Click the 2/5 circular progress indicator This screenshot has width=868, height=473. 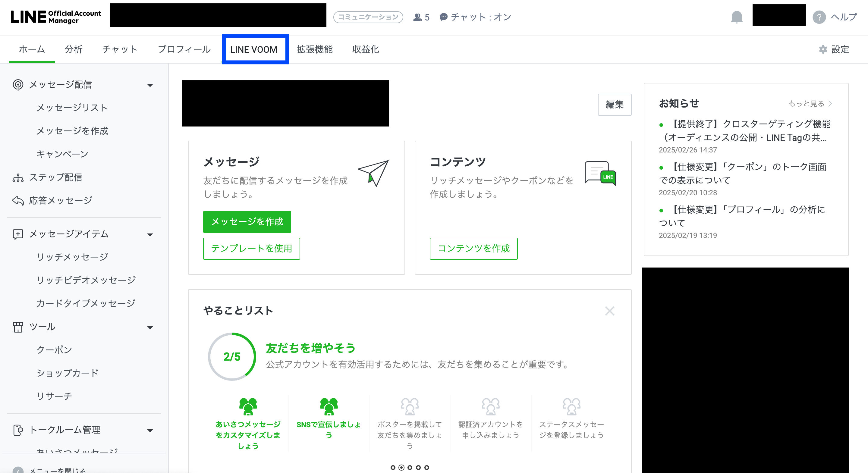[232, 356]
